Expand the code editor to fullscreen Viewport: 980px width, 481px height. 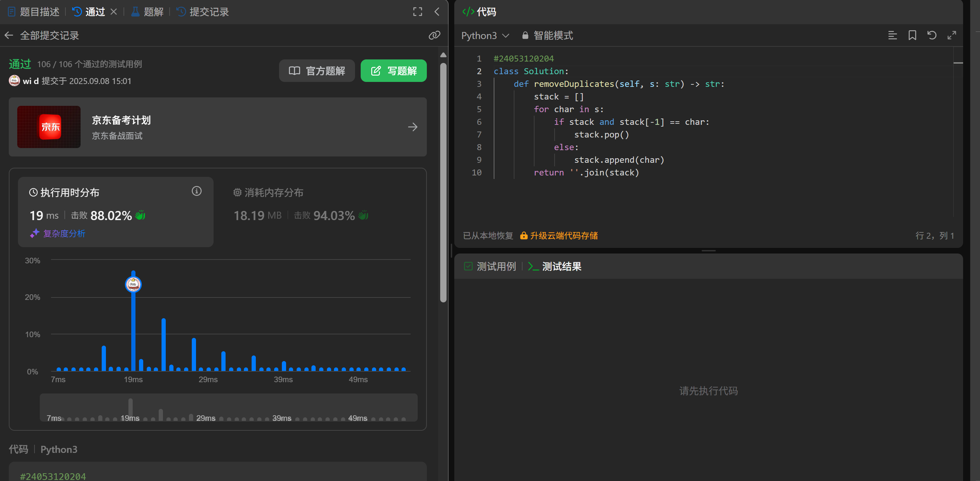951,36
